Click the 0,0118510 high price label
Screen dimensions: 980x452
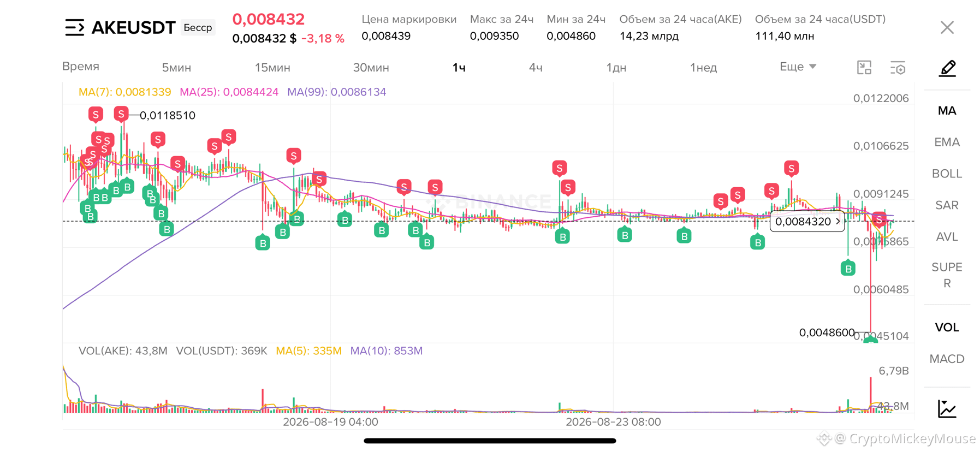coord(167,116)
